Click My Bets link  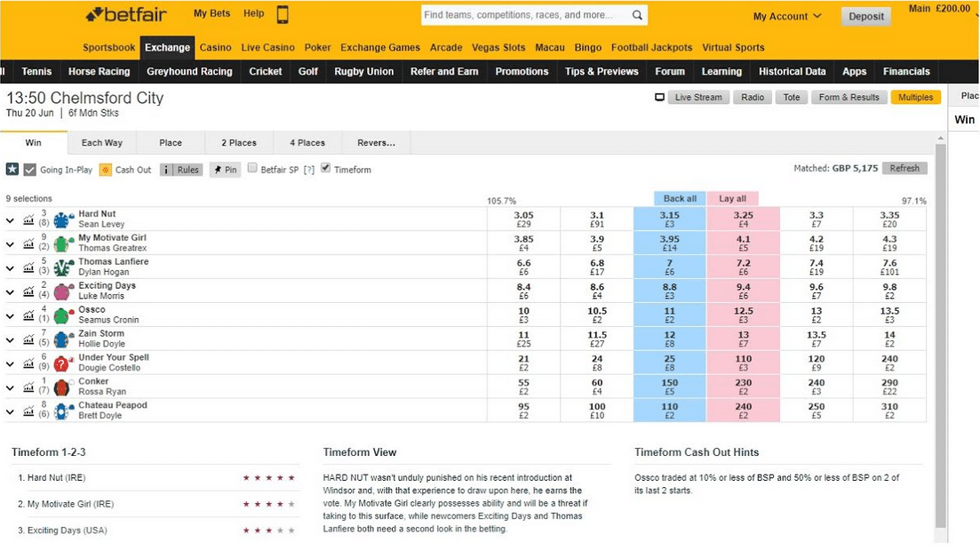[211, 13]
